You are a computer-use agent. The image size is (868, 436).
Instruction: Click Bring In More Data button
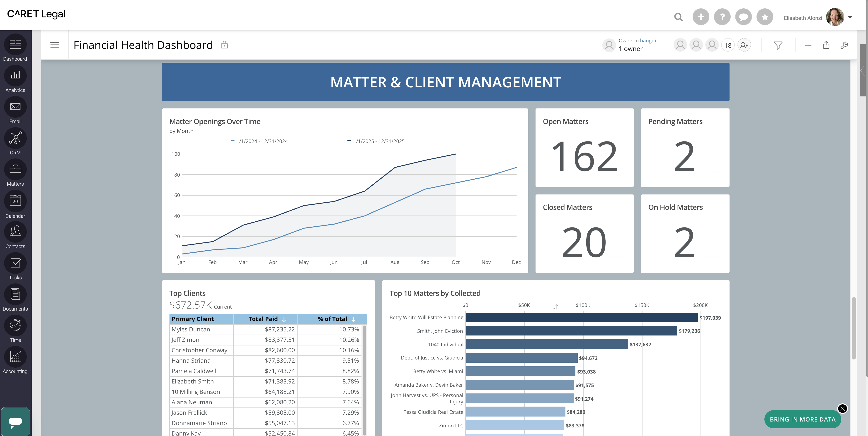click(x=802, y=419)
